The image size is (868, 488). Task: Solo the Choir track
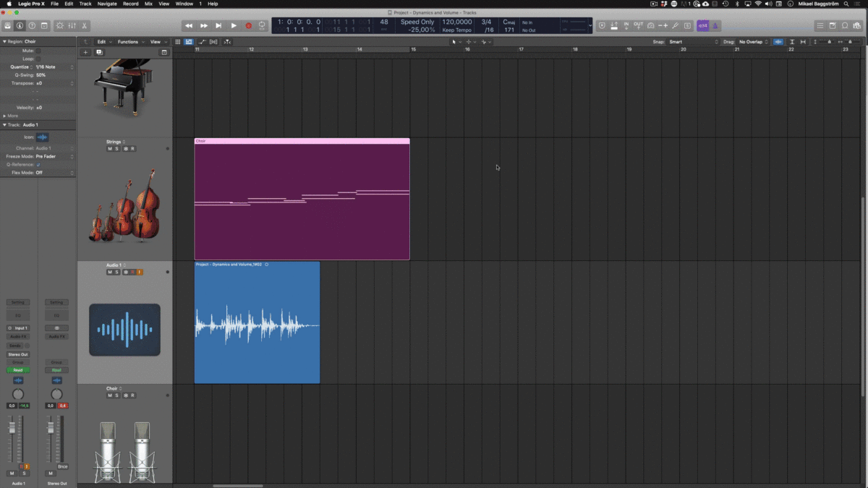116,395
